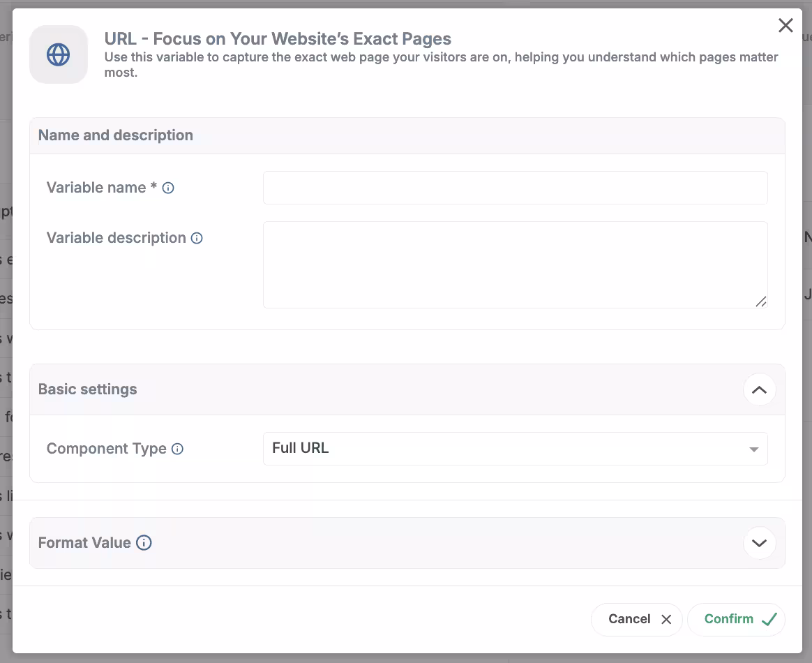Click the Basic settings section label
The image size is (812, 663).
[87, 389]
